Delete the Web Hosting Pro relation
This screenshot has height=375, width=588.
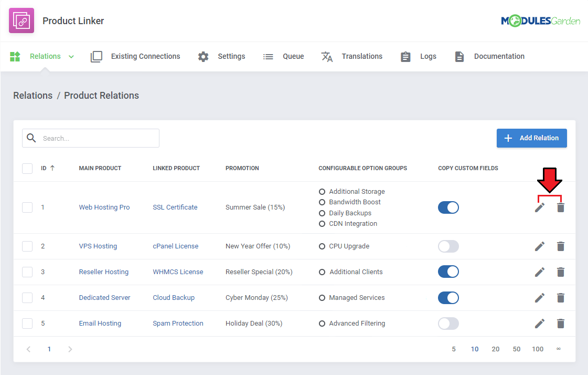561,207
